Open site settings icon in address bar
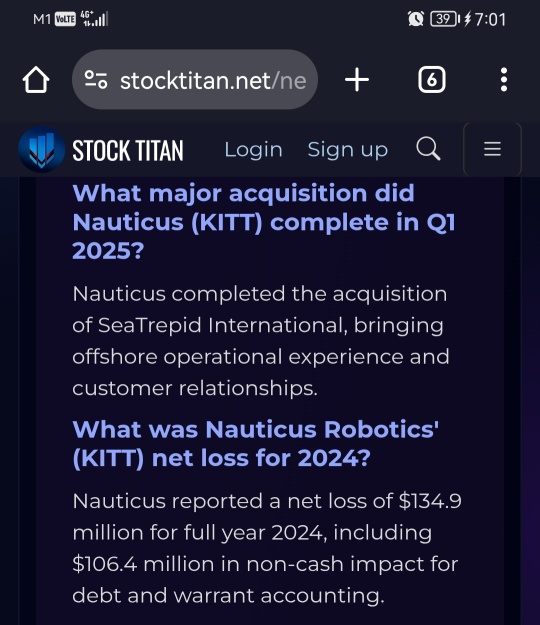Image resolution: width=540 pixels, height=625 pixels. pyautogui.click(x=96, y=80)
